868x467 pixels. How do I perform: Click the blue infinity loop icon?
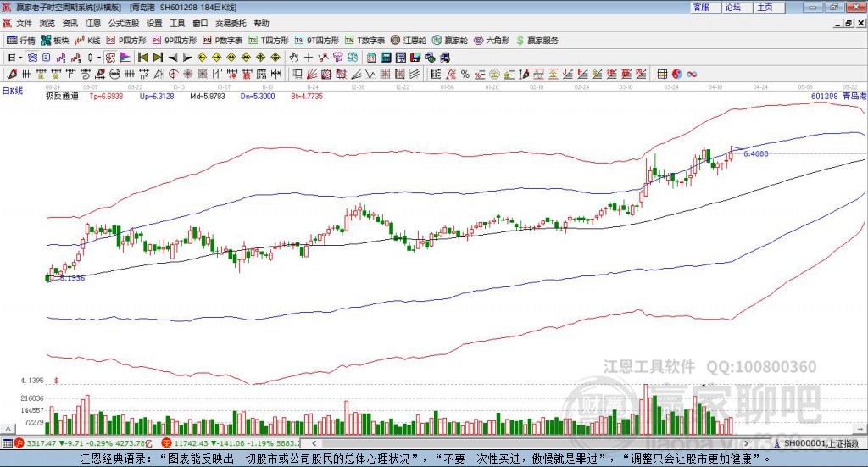pos(692,74)
